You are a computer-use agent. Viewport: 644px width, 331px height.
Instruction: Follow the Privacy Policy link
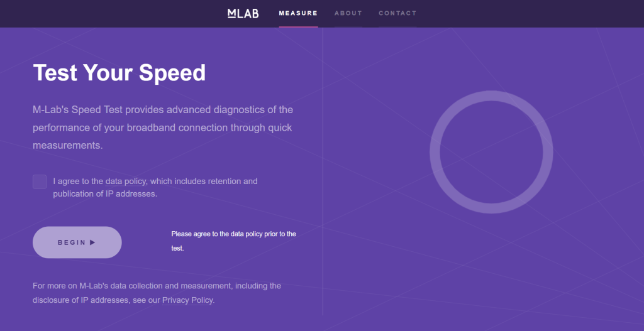[188, 300]
